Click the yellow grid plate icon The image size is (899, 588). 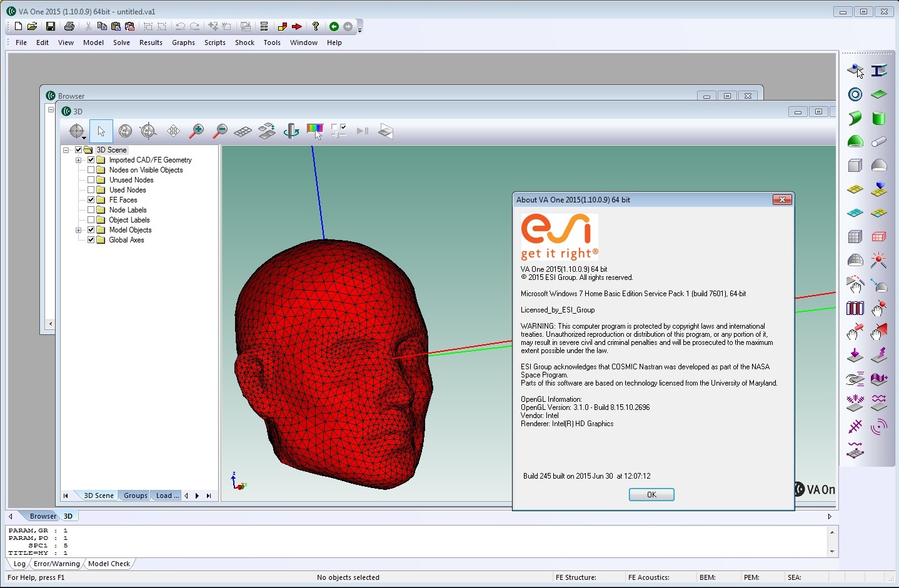pyautogui.click(x=855, y=189)
